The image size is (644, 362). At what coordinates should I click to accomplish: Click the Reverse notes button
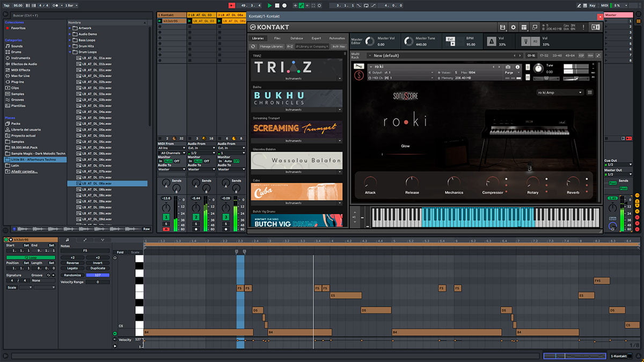tap(72, 263)
